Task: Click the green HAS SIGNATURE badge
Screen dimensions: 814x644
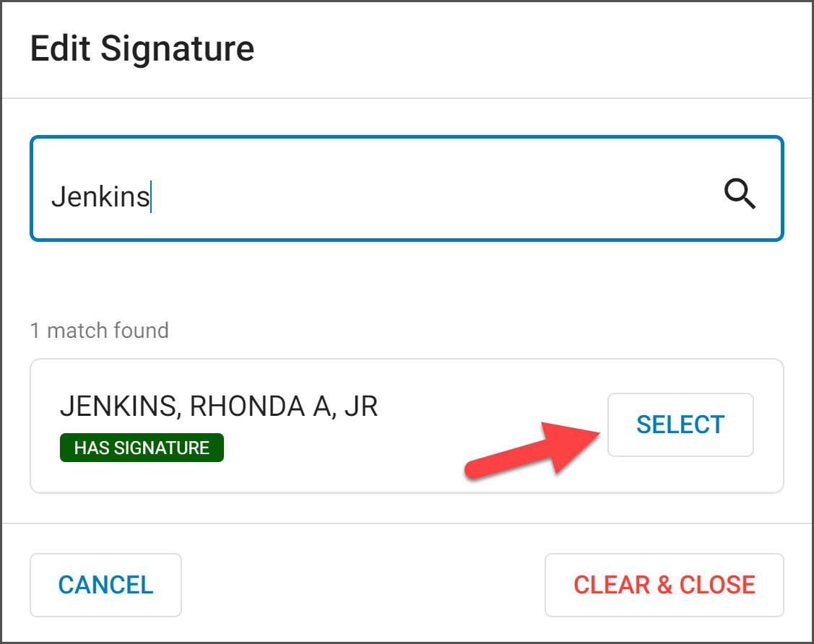Action: tap(142, 448)
